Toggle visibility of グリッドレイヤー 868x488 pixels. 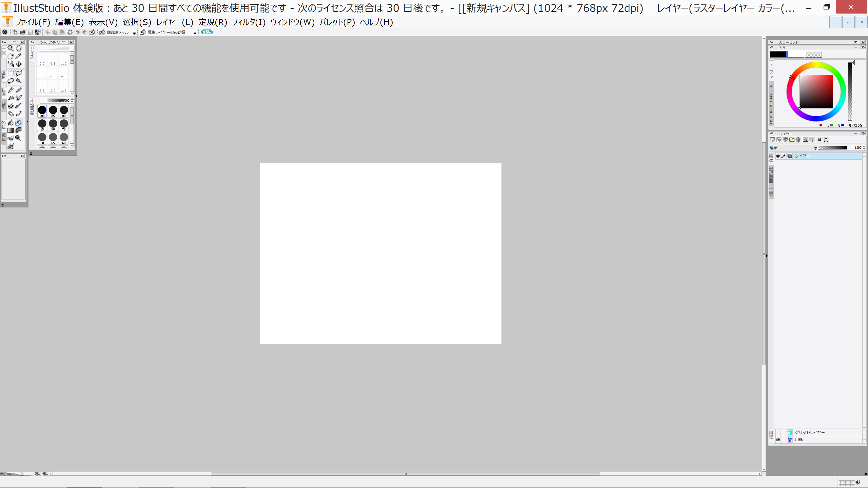[x=778, y=432]
